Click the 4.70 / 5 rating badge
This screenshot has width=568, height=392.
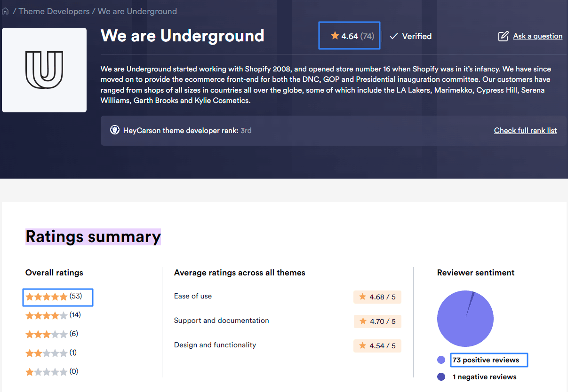tap(377, 321)
